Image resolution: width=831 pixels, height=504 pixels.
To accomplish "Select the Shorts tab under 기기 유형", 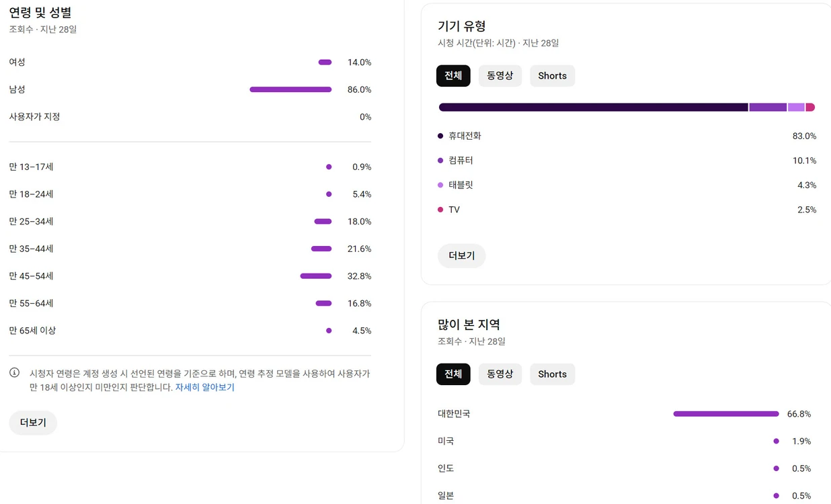I will 552,76.
